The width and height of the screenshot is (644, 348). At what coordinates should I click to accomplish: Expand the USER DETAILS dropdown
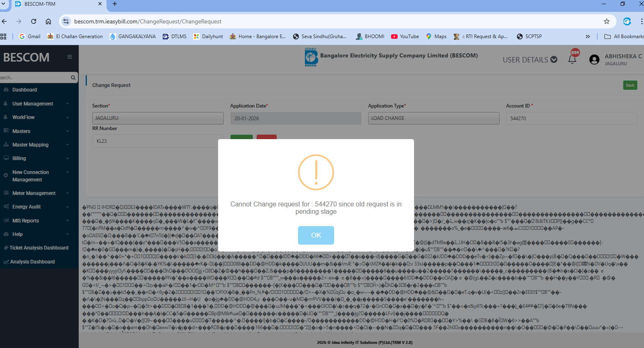[530, 60]
